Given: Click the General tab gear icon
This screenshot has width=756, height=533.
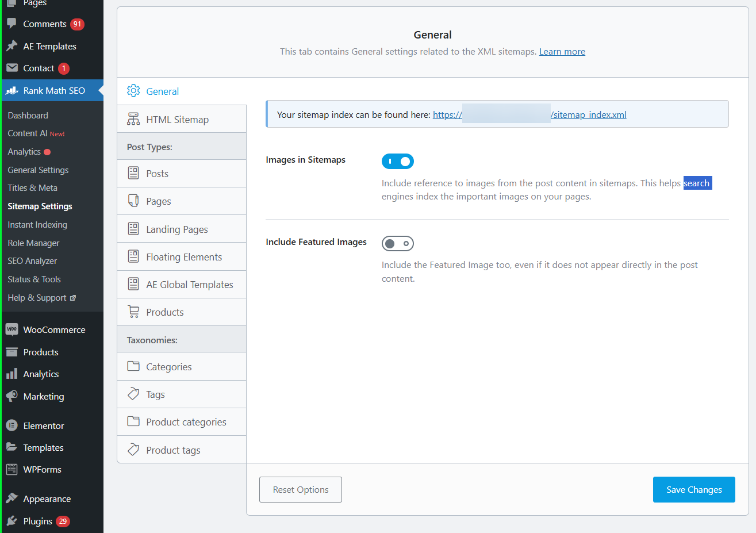Looking at the screenshot, I should (133, 91).
